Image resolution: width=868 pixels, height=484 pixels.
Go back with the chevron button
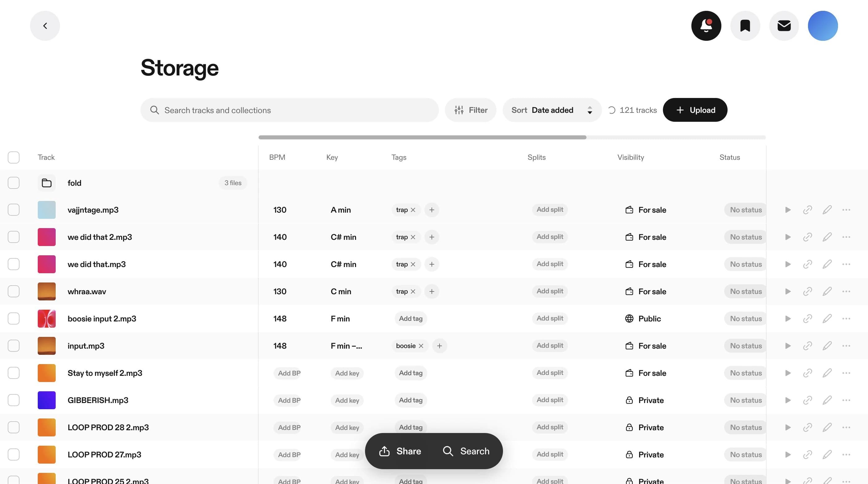[x=45, y=26]
